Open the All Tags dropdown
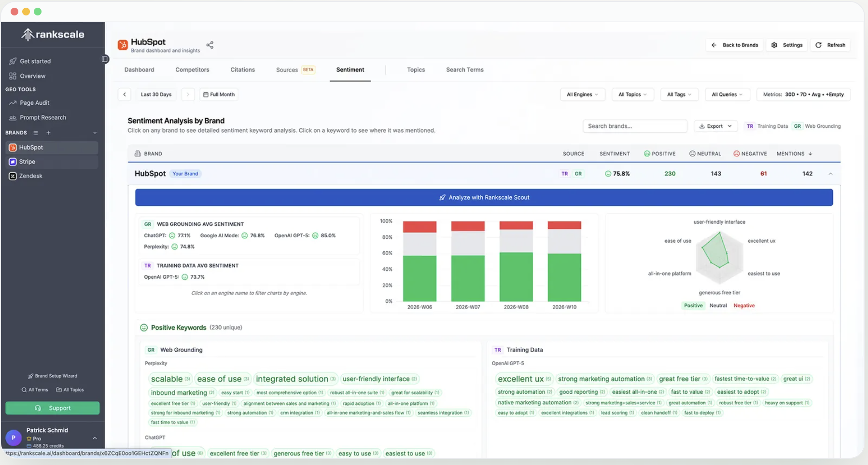 coord(679,95)
